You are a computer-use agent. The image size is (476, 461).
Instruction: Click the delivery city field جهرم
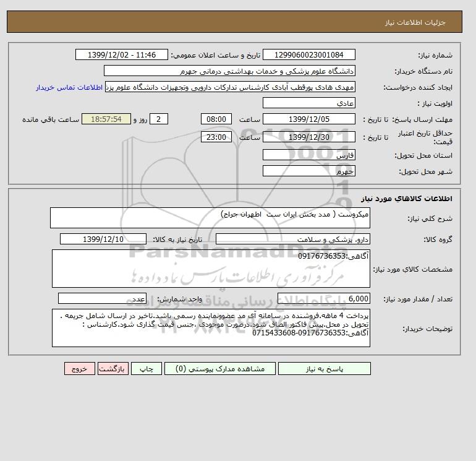tap(308, 171)
